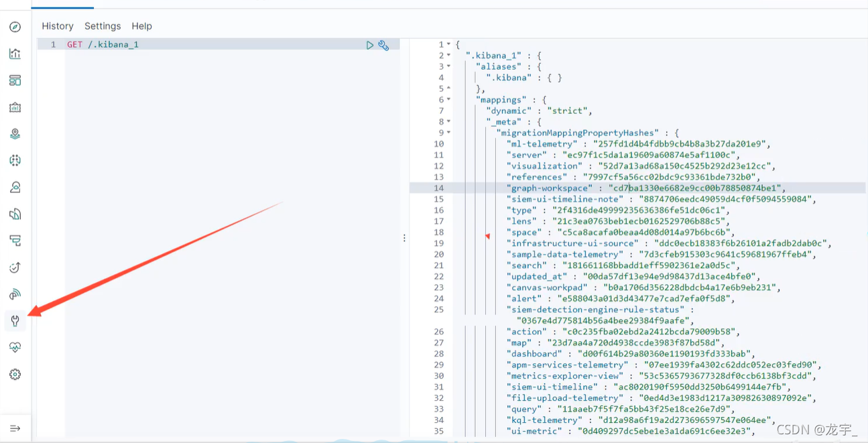Go to the Dashboard sidebar icon
The height and width of the screenshot is (443, 868).
15,80
